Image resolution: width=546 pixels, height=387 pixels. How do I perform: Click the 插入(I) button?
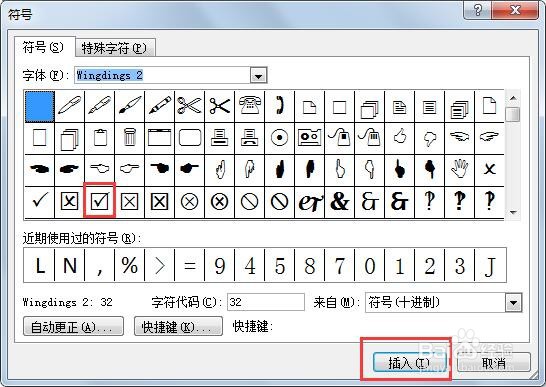409,363
